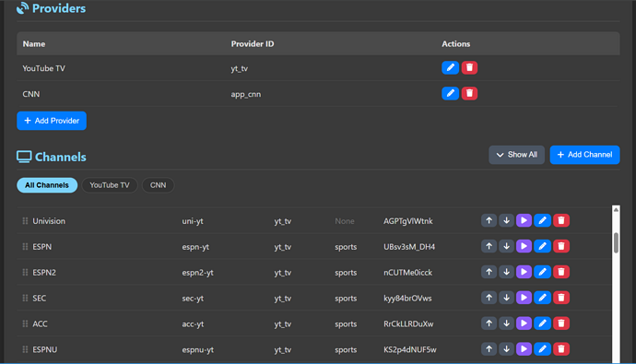Click the Provider ID column header

click(253, 44)
